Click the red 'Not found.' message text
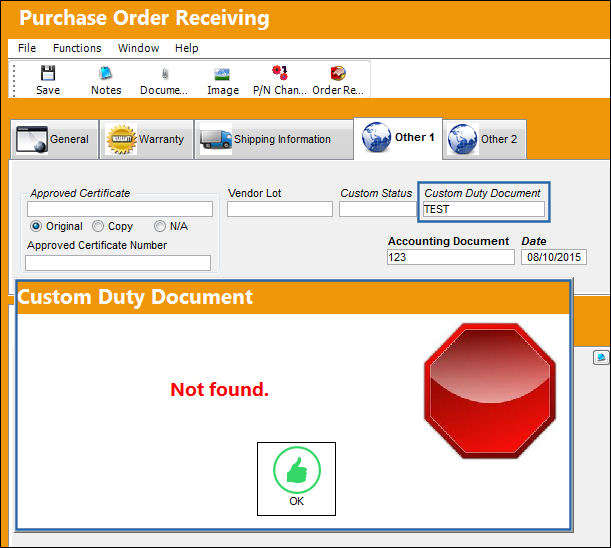Screen dimensions: 611x548 pos(219,389)
